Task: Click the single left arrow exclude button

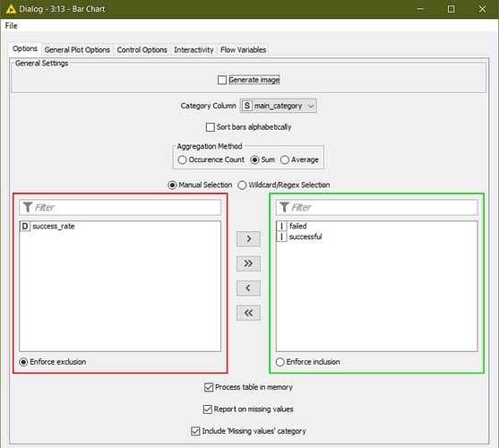Action: [x=248, y=289]
